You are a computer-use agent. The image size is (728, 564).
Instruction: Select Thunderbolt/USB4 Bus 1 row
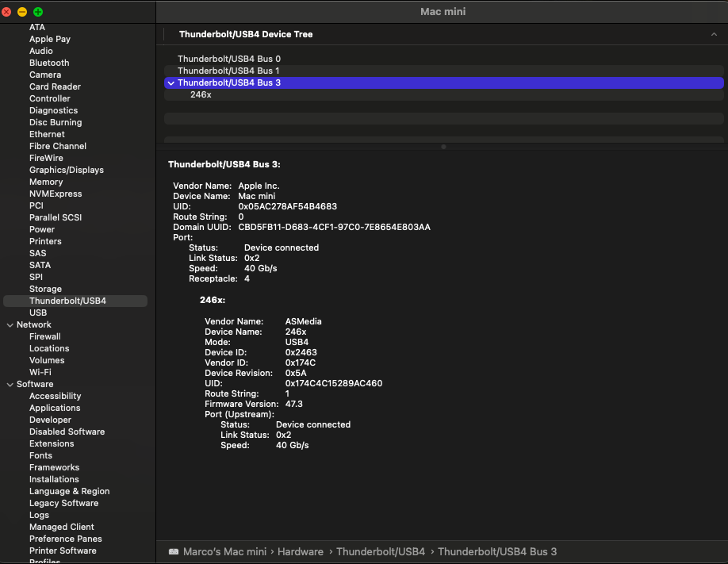tap(444, 71)
